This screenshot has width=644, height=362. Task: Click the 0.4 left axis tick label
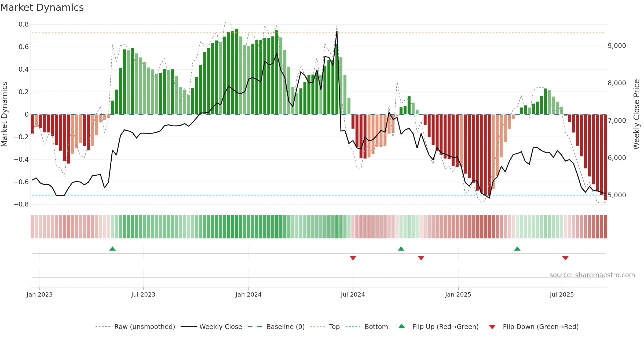click(24, 69)
